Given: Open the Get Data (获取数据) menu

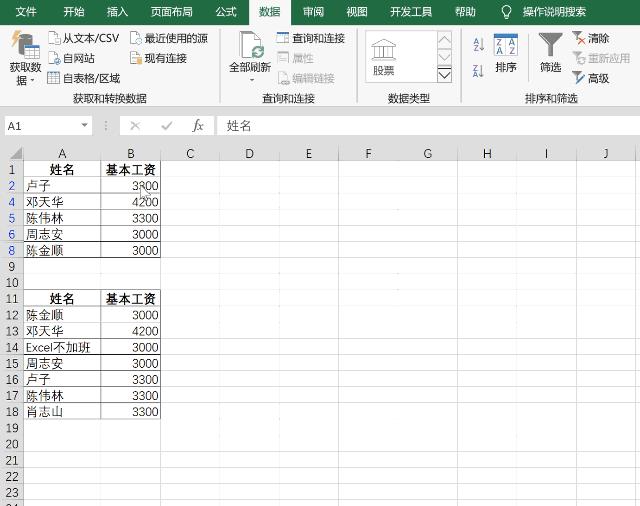Looking at the screenshot, I should tap(25, 59).
